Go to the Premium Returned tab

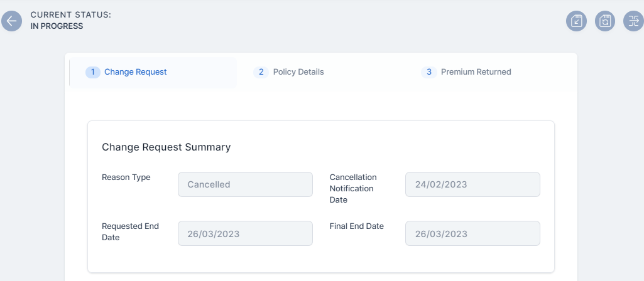click(476, 72)
